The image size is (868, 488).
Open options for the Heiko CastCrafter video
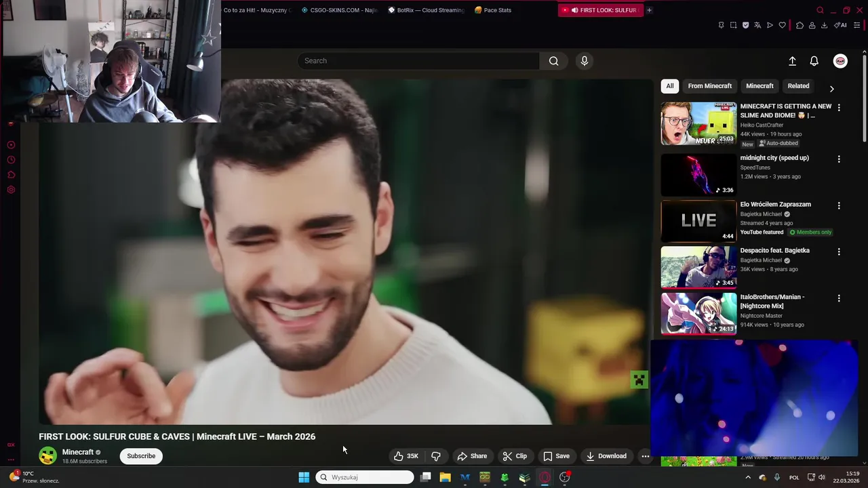(839, 107)
